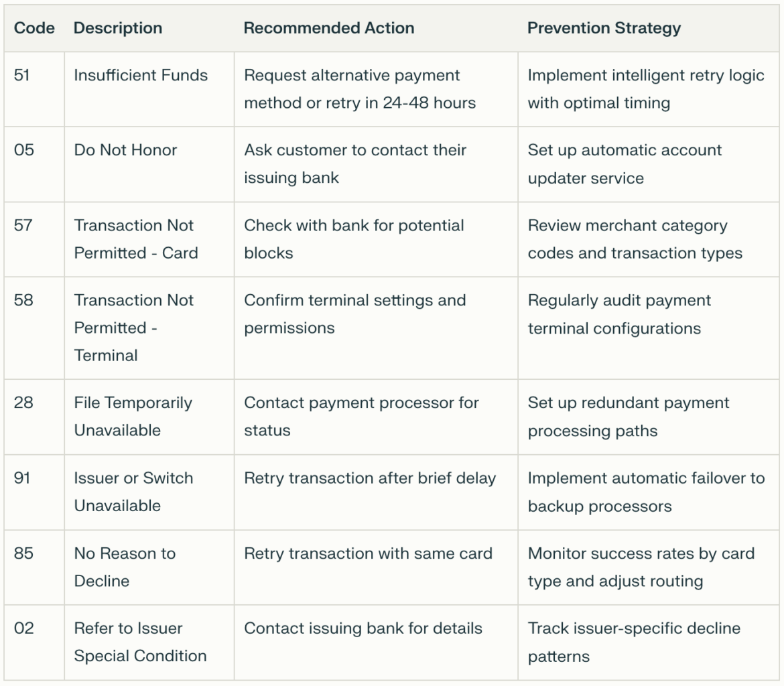Select Track issuer-specific decline patterns cell

pyautogui.click(x=634, y=642)
